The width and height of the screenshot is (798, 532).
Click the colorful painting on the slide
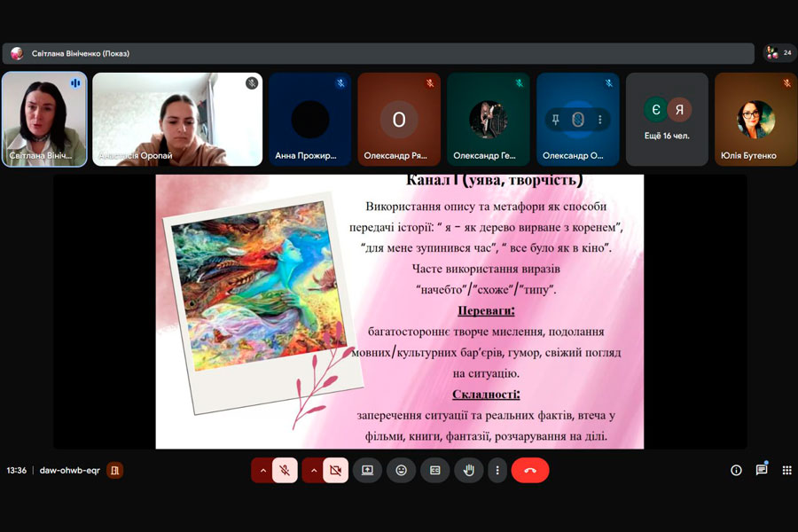pyautogui.click(x=260, y=286)
